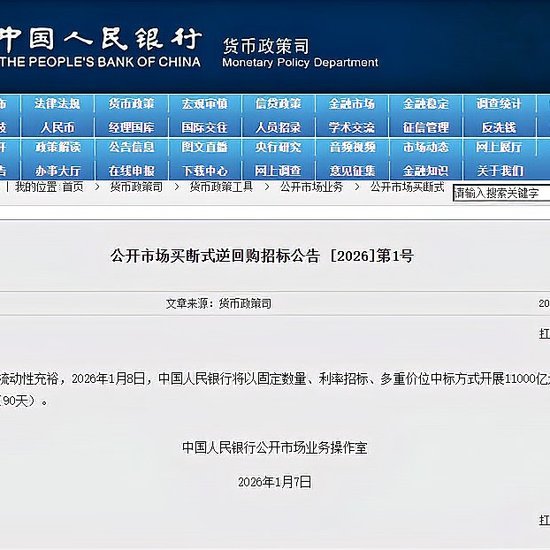
Task: Click the 货币政策司 breadcrumb link
Action: (136, 187)
